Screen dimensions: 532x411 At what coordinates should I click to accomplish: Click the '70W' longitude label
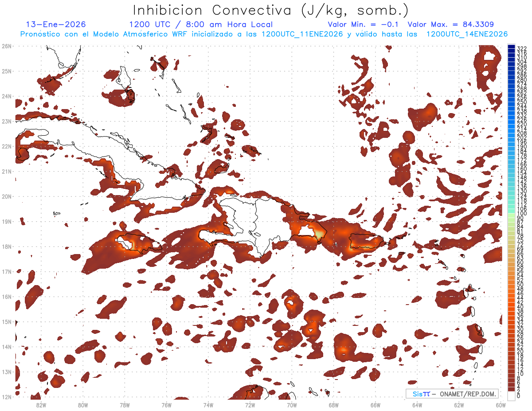pyautogui.click(x=292, y=404)
